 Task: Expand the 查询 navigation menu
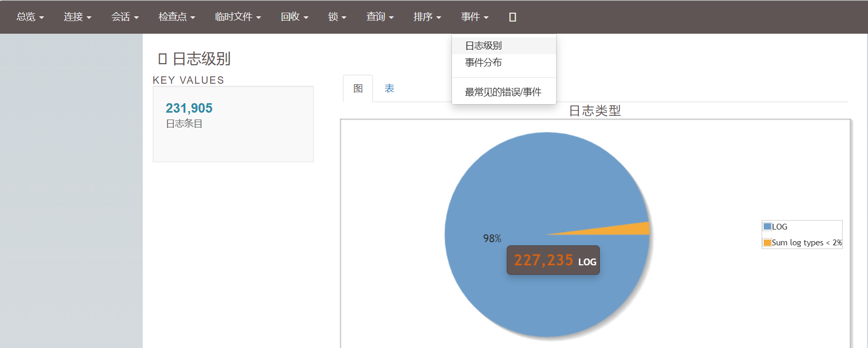click(380, 17)
